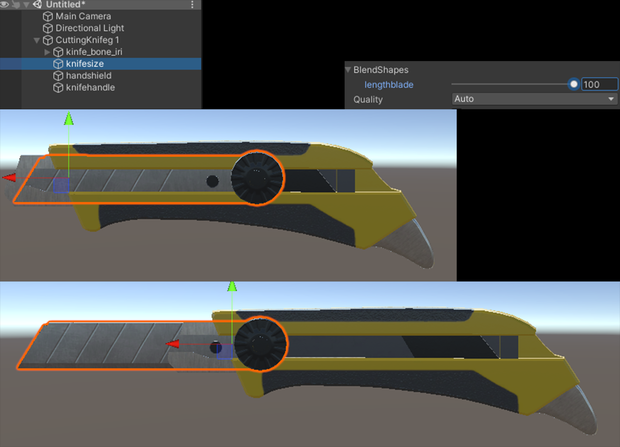Click the Unity scene icon beside Untitled
The height and width of the screenshot is (447, 620).
click(38, 4)
